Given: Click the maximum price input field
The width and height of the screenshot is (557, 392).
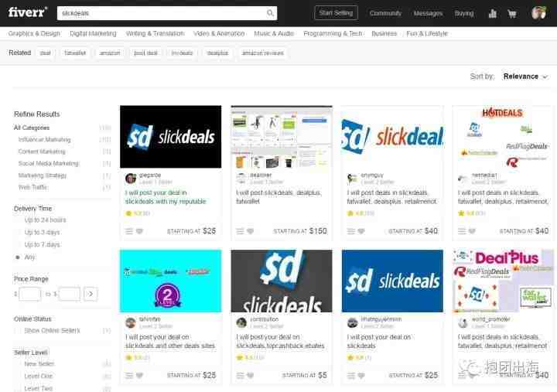Looking at the screenshot, I should (70, 294).
